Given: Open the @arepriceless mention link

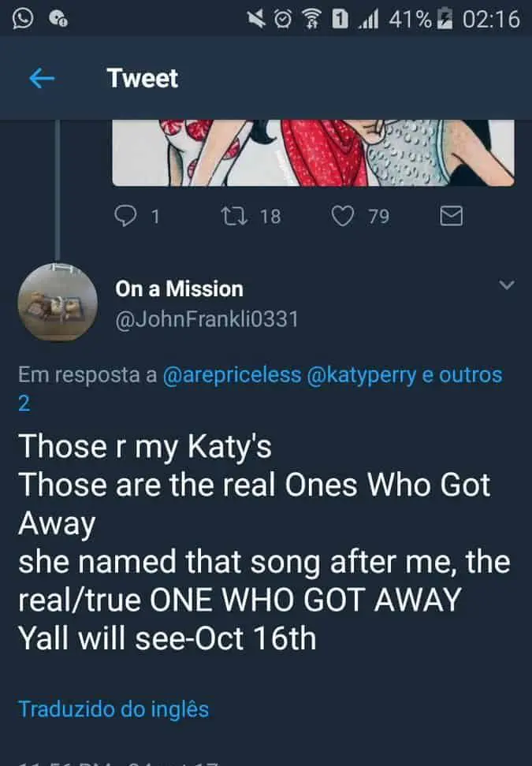Looking at the screenshot, I should tap(232, 375).
